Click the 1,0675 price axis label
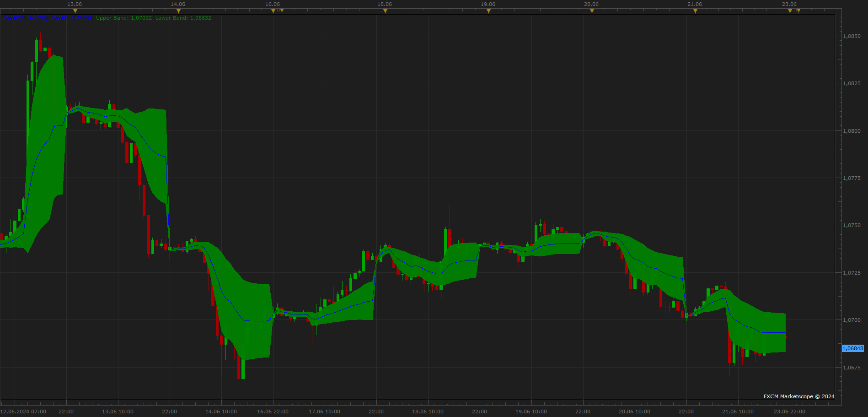The image size is (868, 417). coord(852,368)
